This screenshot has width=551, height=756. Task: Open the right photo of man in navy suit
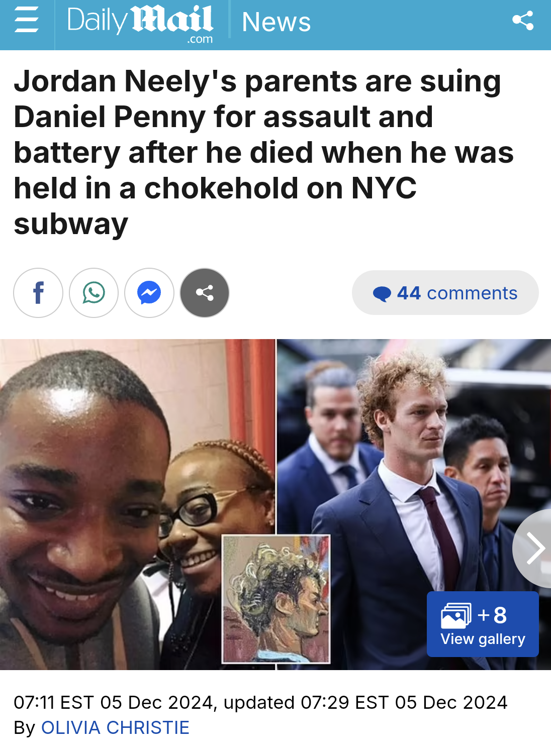point(414,504)
